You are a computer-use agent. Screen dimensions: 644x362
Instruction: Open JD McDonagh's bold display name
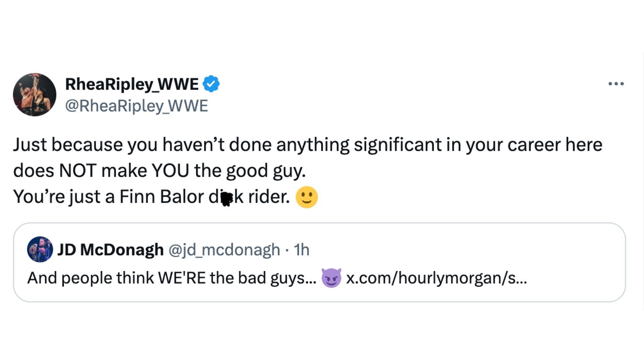pos(110,250)
